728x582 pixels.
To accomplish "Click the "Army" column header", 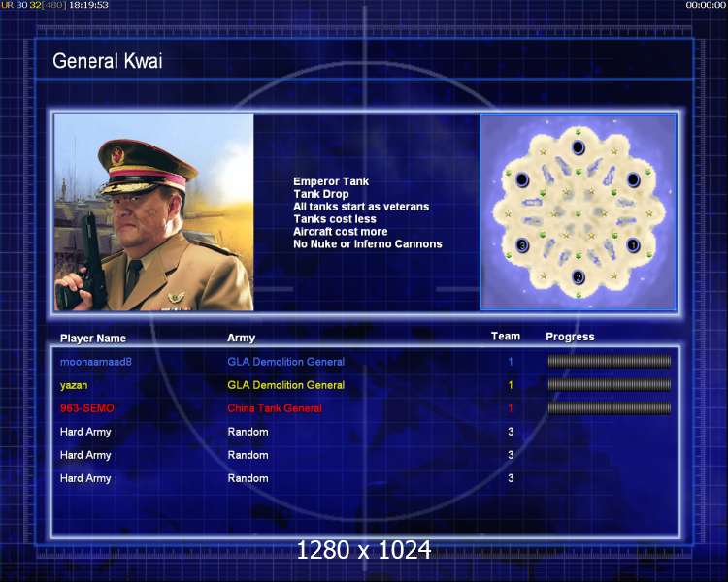I will (241, 338).
